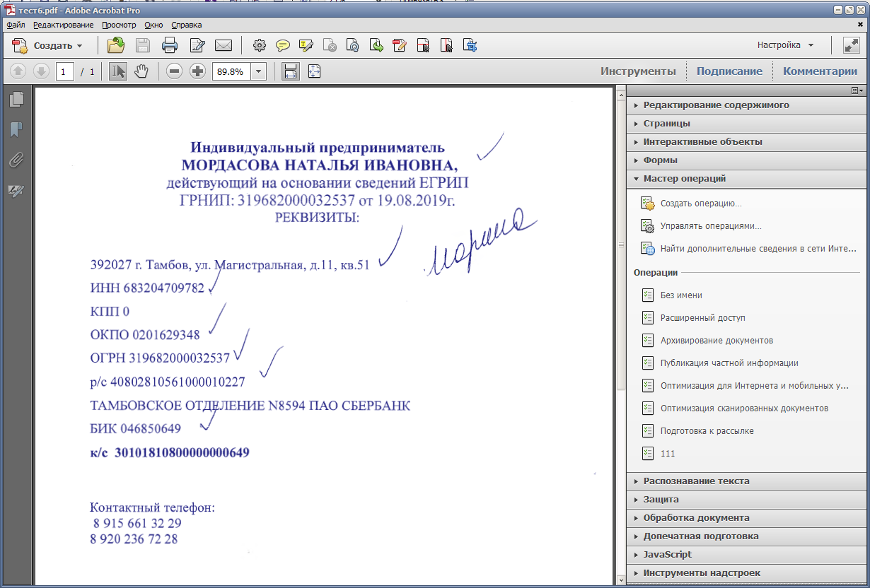Expand Редактирование содержимого section

coord(746,105)
